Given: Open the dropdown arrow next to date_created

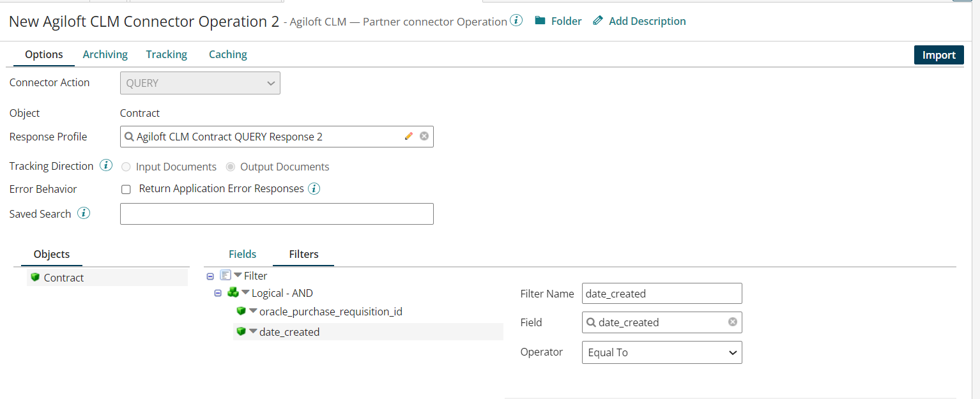Looking at the screenshot, I should [254, 331].
